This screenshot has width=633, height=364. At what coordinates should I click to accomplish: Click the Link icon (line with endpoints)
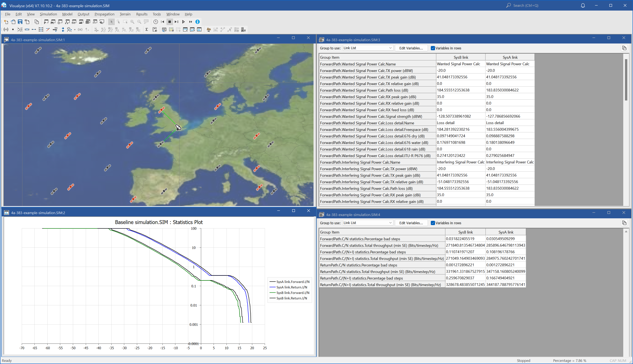point(34,30)
